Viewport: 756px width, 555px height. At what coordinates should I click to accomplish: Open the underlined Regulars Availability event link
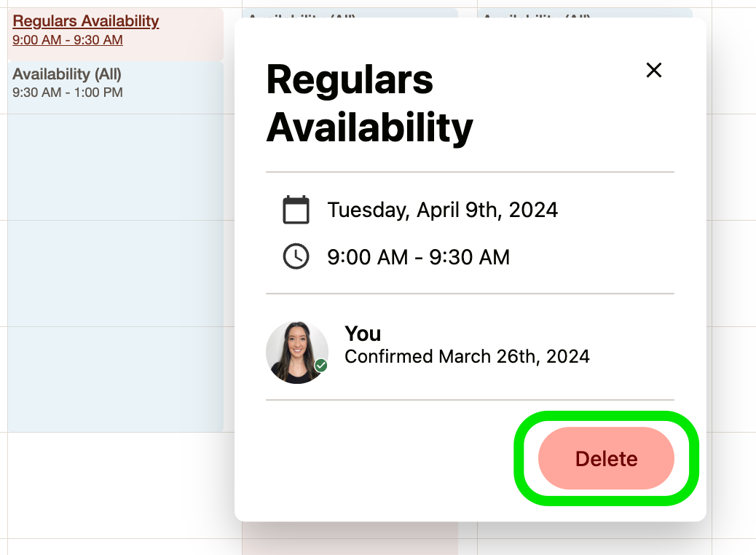[86, 21]
